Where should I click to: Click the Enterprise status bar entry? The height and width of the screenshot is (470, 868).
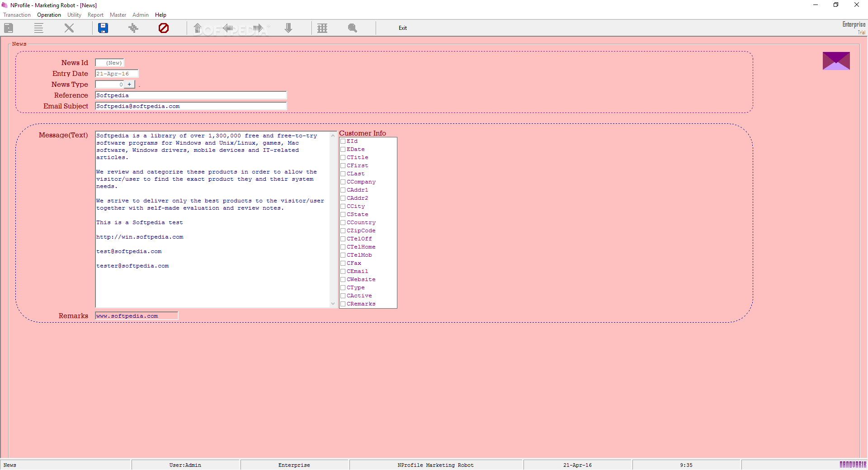click(294, 465)
